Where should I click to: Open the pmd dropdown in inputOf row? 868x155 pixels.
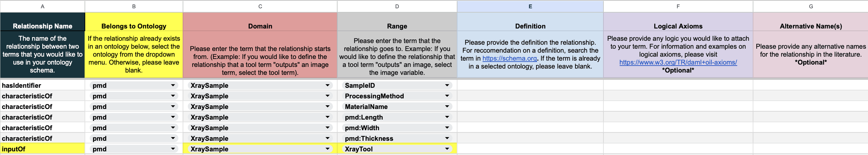[x=173, y=149]
